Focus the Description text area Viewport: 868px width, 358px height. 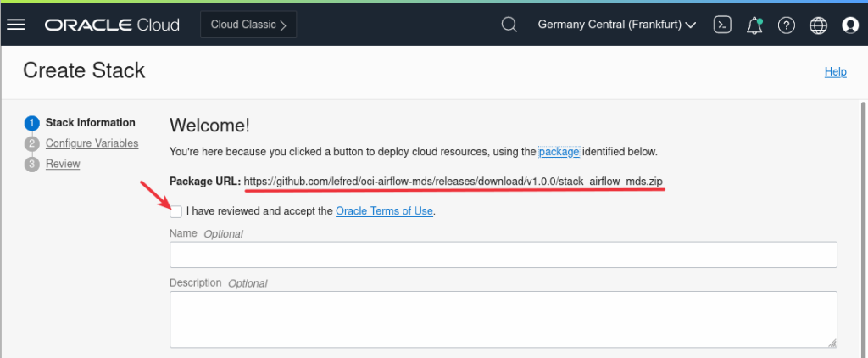(x=504, y=320)
